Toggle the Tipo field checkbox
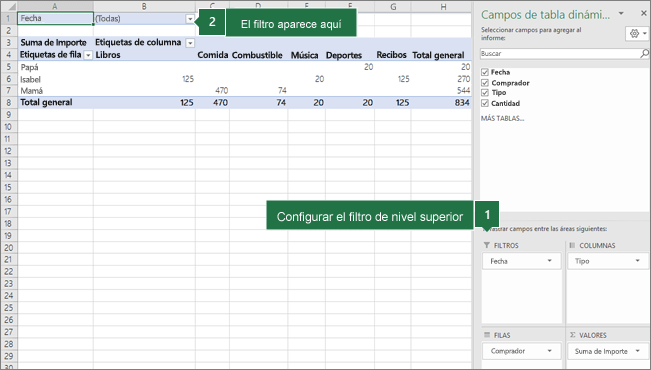 [x=485, y=93]
